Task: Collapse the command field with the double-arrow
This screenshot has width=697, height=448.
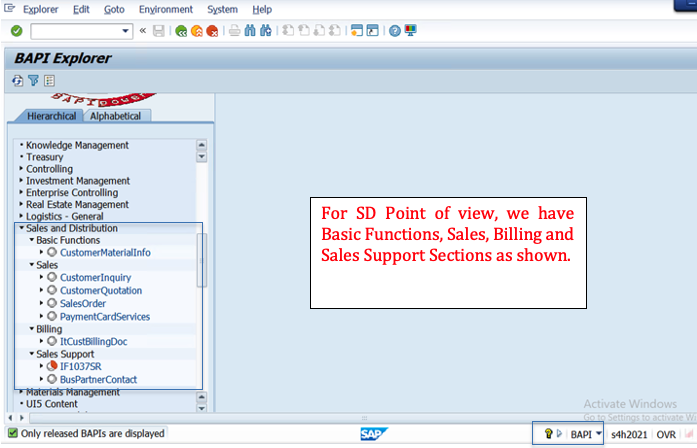Action: tap(143, 31)
